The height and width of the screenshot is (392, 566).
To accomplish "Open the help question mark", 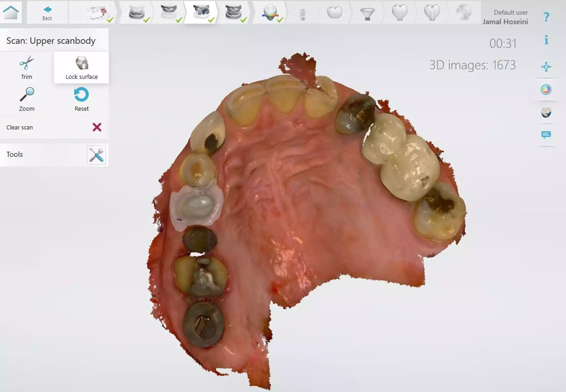I will pos(546,17).
